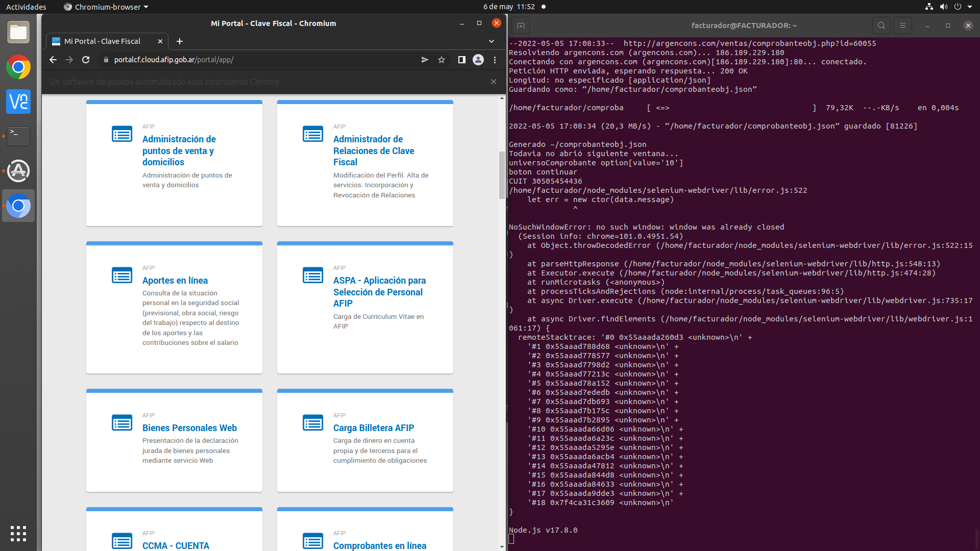Open a new terminal tab
Image resolution: width=980 pixels, height=551 pixels.
pyautogui.click(x=521, y=26)
